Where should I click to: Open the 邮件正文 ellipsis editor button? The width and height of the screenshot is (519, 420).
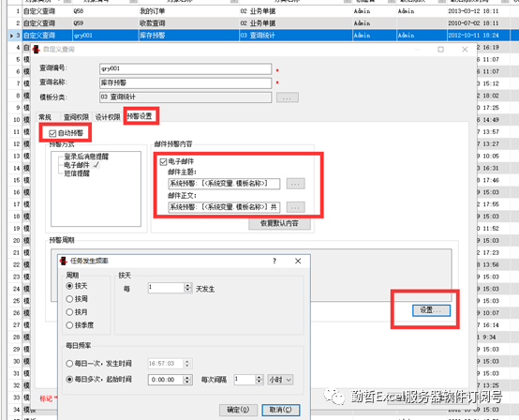(296, 207)
